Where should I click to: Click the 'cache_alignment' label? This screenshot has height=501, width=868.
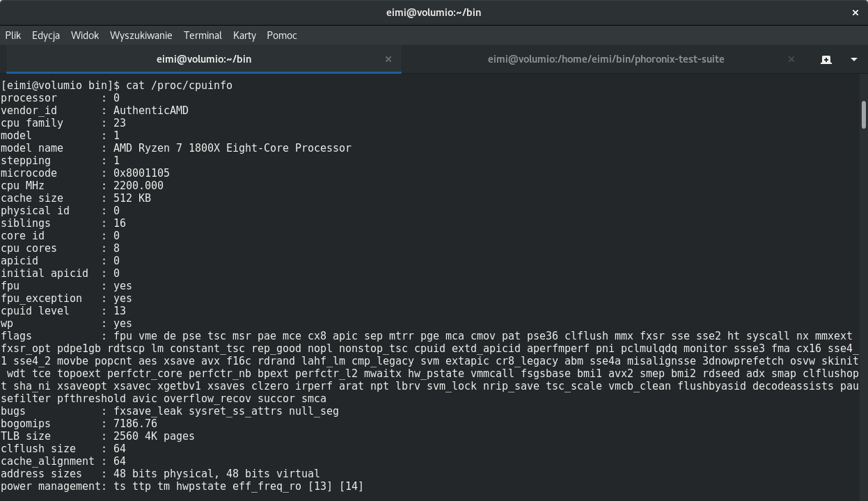click(x=47, y=461)
